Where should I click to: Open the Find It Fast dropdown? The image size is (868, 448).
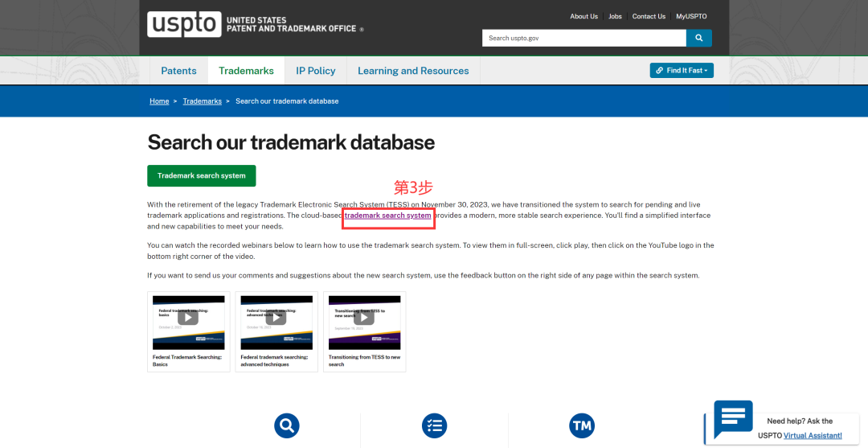click(682, 70)
